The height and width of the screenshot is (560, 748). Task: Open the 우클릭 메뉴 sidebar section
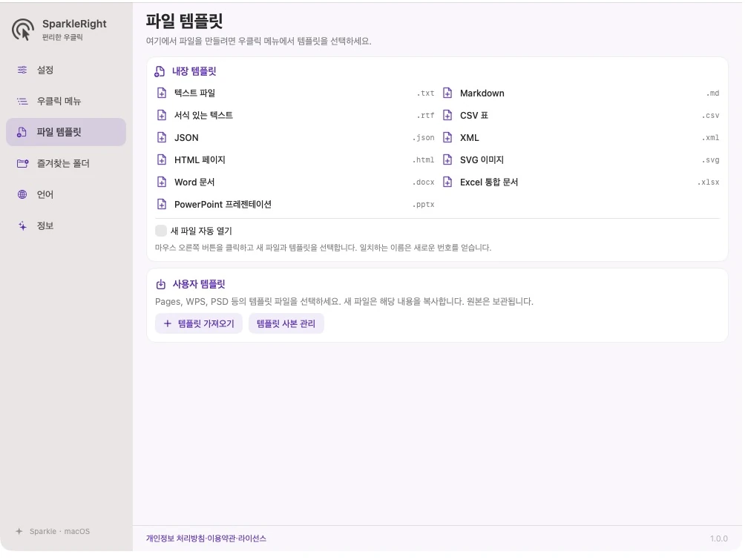click(66, 101)
